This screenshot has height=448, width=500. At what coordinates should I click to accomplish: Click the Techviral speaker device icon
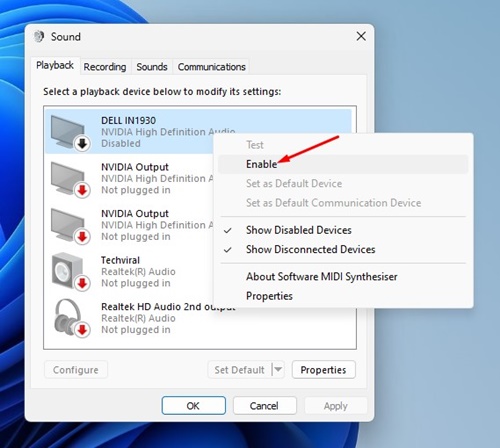(x=70, y=272)
